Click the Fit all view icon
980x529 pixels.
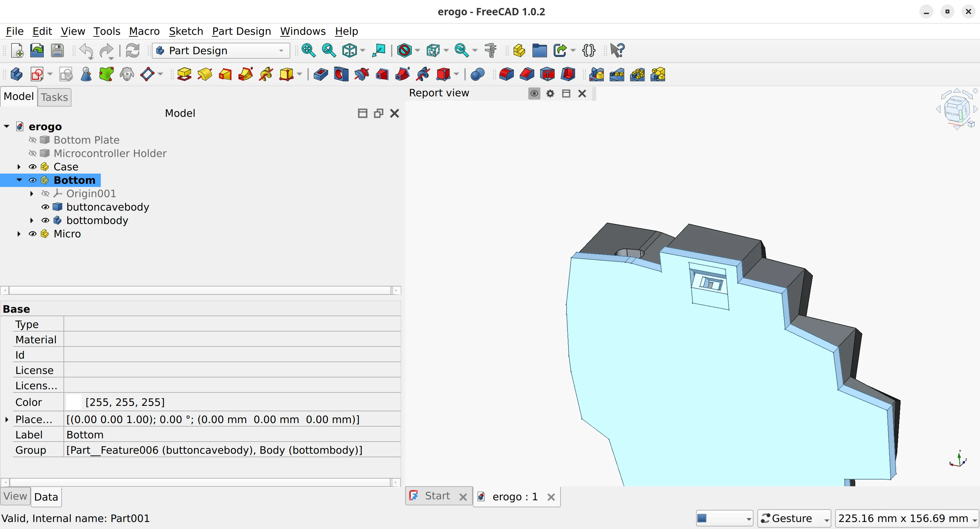pos(308,51)
